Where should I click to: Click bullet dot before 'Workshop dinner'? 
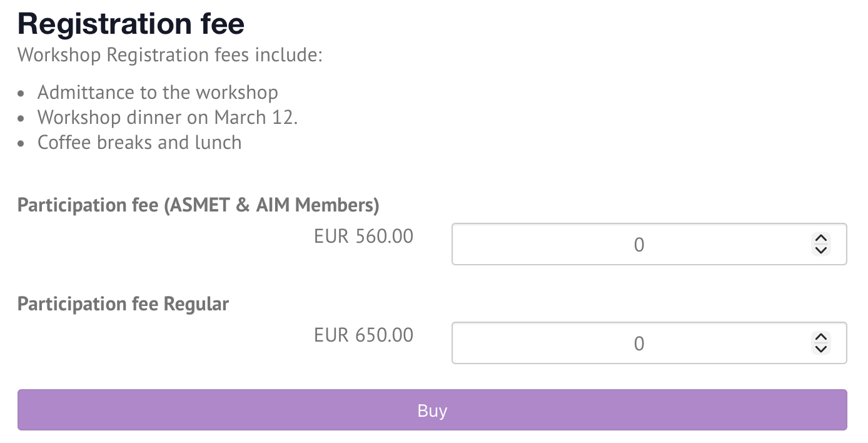click(22, 119)
